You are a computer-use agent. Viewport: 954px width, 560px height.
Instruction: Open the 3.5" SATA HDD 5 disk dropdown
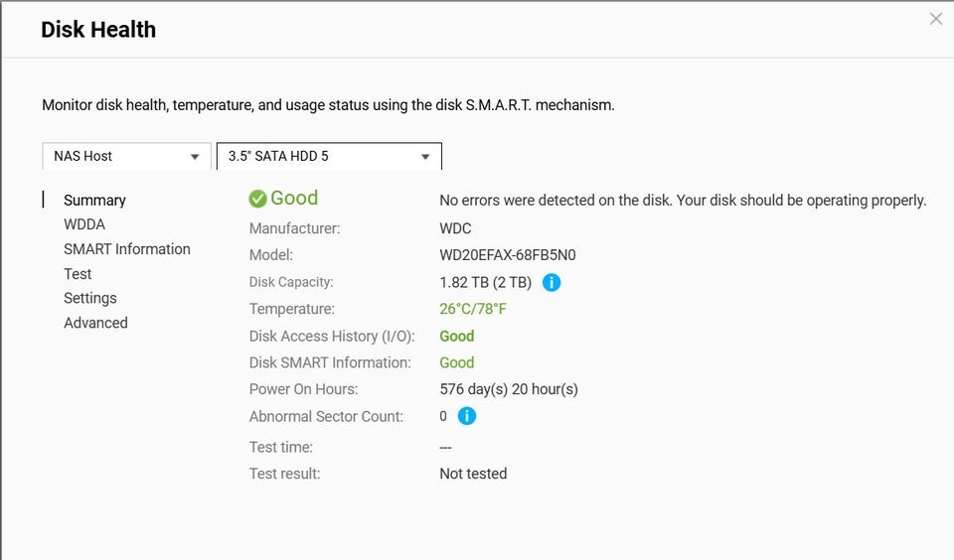click(329, 156)
